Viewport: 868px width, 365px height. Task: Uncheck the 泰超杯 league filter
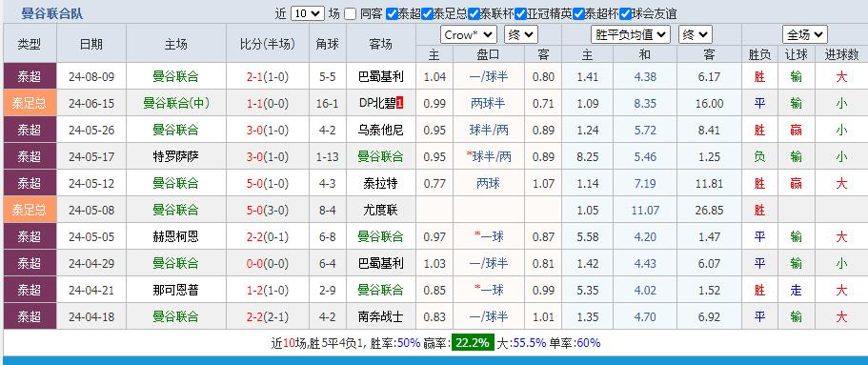coord(578,14)
